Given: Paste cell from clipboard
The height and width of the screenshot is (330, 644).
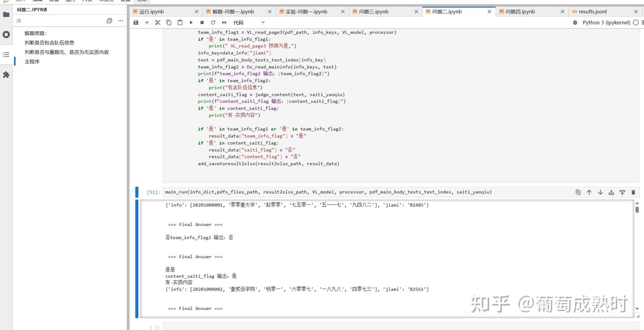Looking at the screenshot, I should [x=180, y=22].
